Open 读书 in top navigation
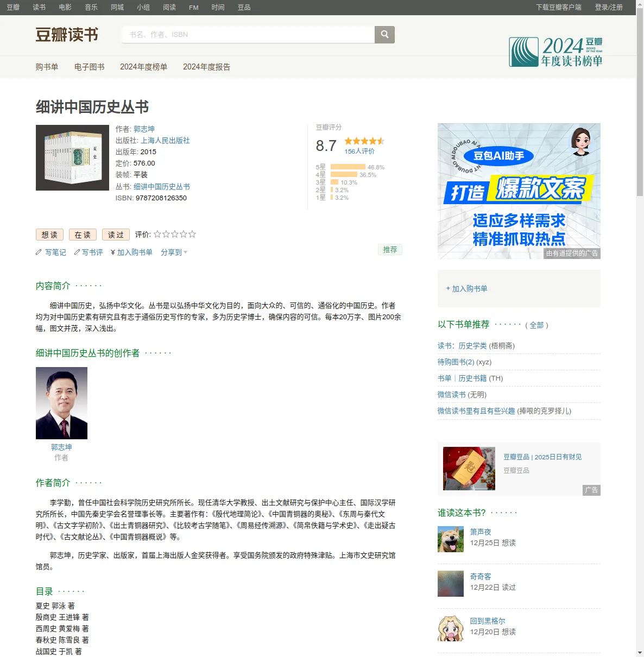 (x=39, y=7)
